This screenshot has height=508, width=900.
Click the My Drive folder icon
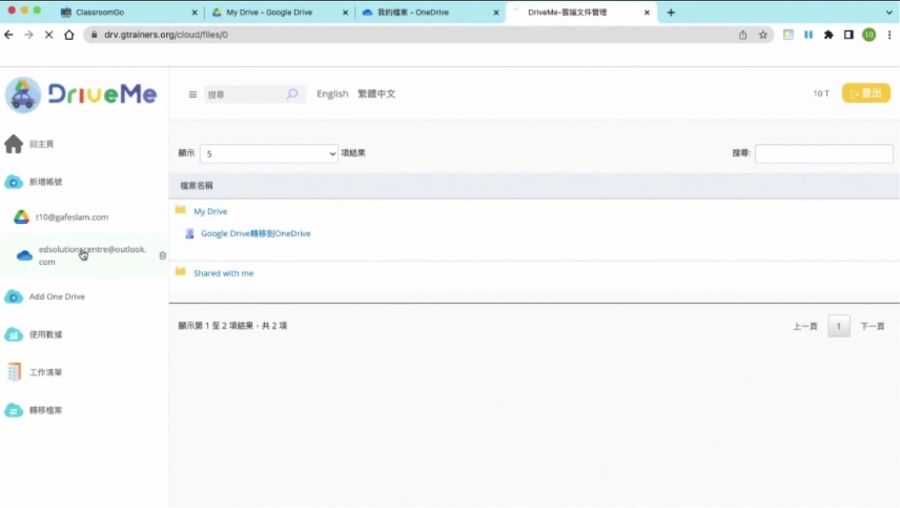coord(181,210)
